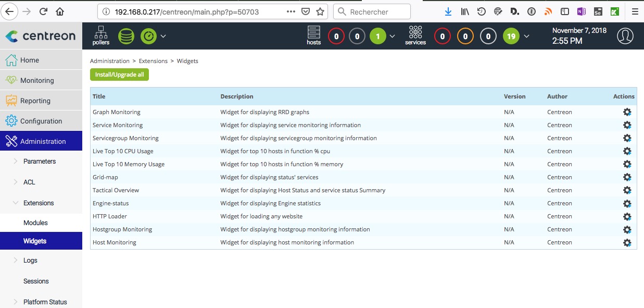Image resolution: width=644 pixels, height=308 pixels.
Task: Click install gear for Tactical Overview widget
Action: pyautogui.click(x=627, y=190)
